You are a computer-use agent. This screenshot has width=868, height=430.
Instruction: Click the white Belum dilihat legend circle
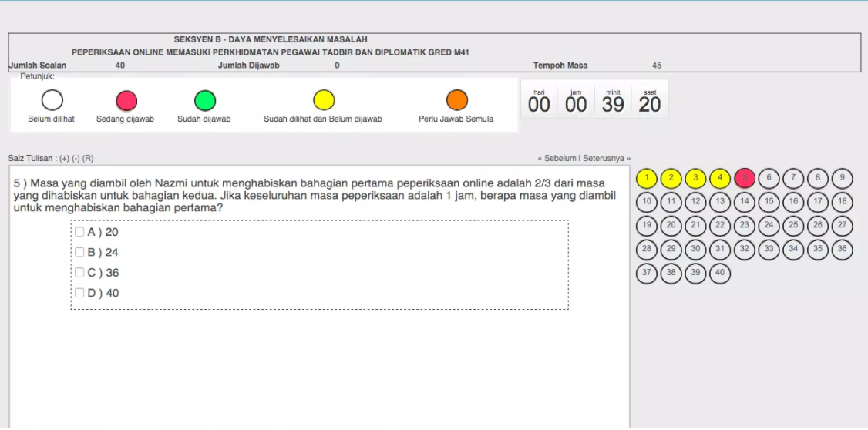52,101
